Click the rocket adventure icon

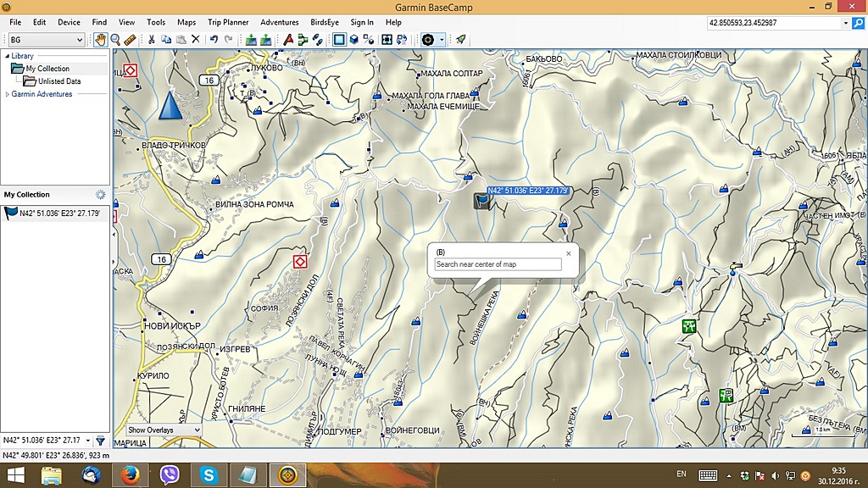(x=460, y=39)
